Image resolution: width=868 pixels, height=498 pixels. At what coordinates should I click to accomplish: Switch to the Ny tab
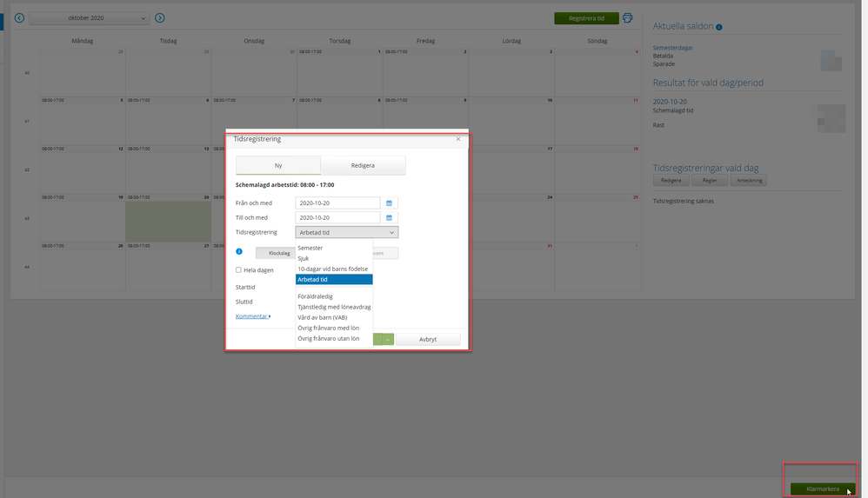click(278, 165)
